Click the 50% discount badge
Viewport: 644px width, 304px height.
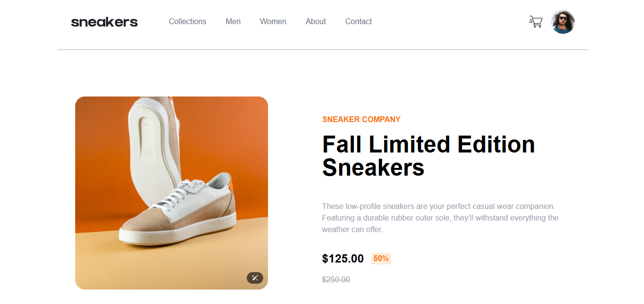point(381,259)
